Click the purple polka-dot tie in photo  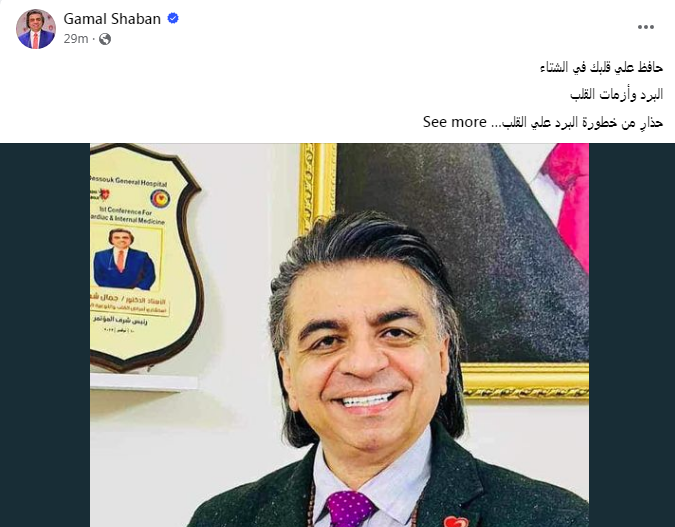pyautogui.click(x=350, y=509)
